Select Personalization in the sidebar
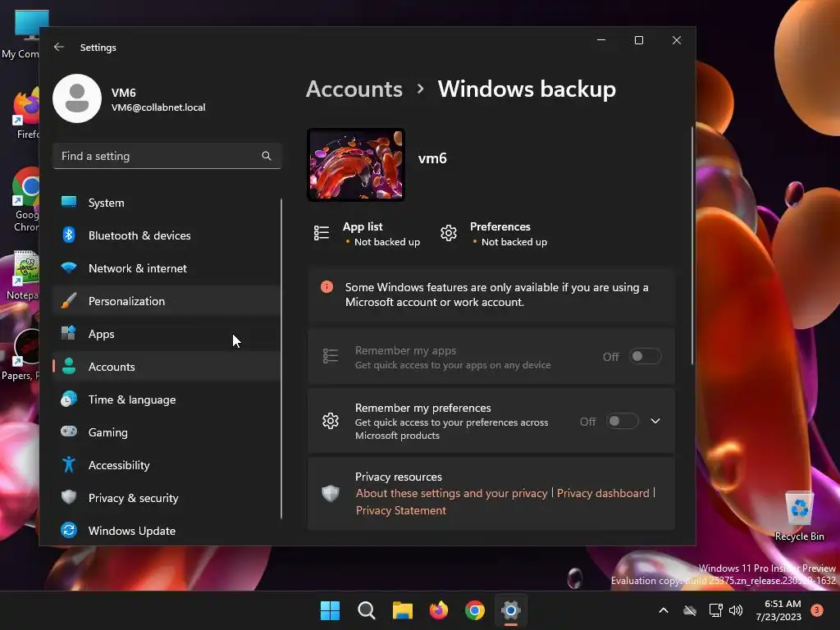 166,301
